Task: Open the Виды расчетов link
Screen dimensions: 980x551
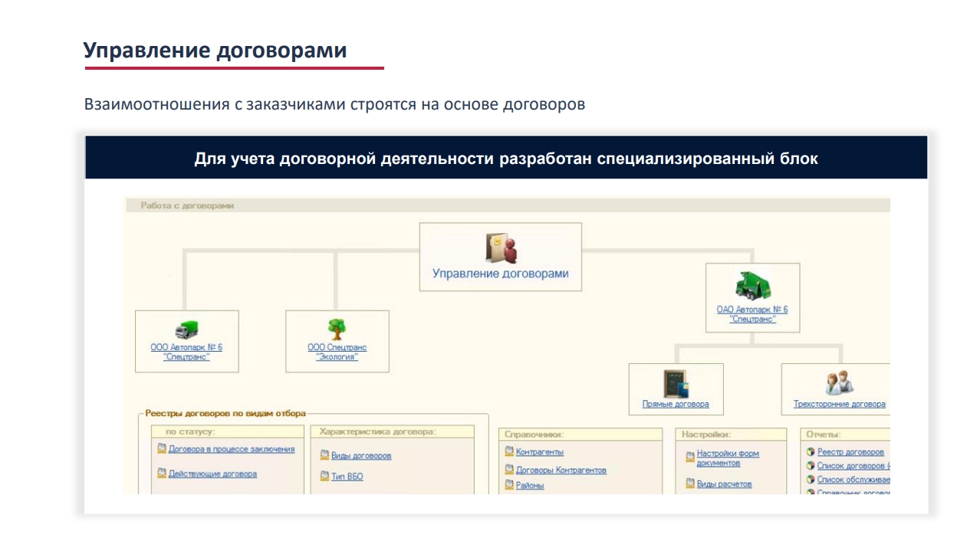Action: [x=723, y=484]
